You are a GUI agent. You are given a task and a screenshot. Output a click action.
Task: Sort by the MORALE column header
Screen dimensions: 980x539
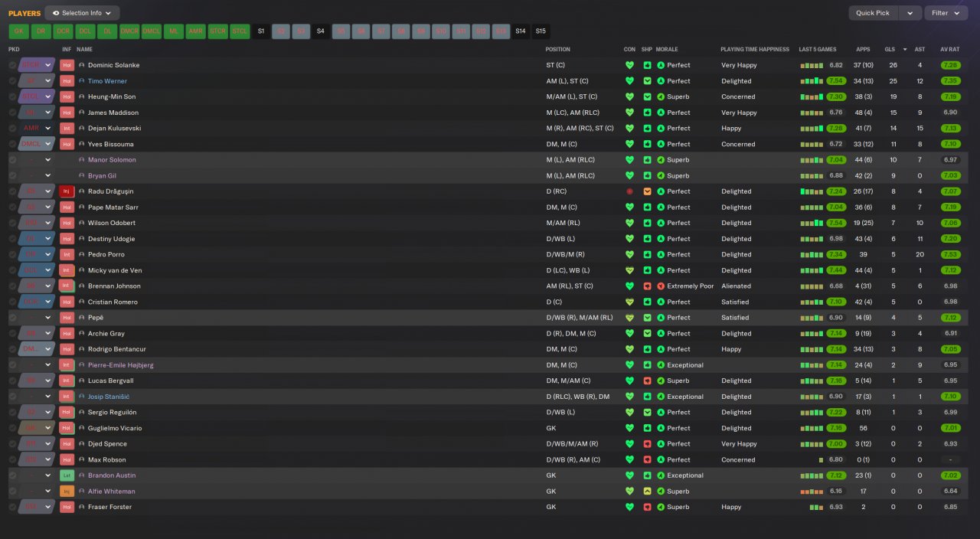pyautogui.click(x=667, y=50)
